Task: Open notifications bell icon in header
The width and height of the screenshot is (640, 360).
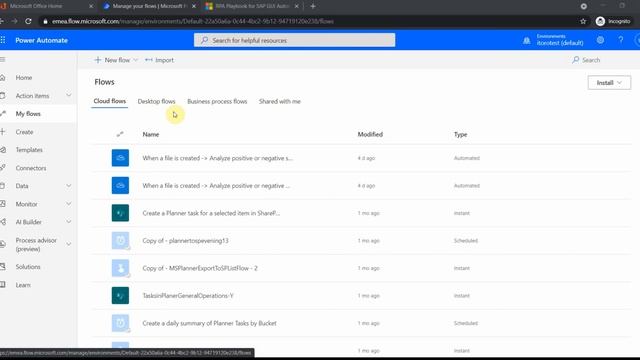Action: [527, 40]
